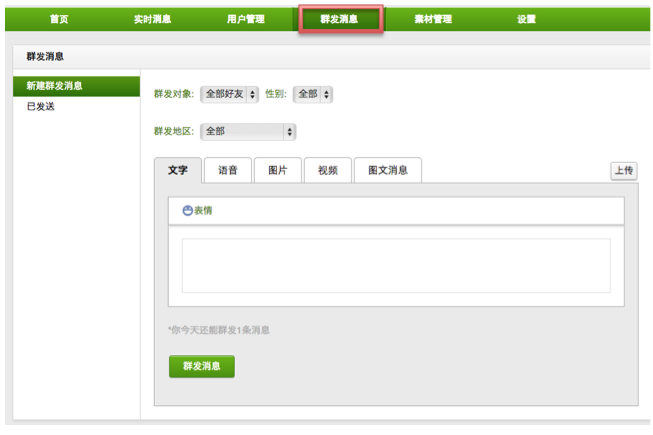Switch to the 图文消息 tab

388,171
